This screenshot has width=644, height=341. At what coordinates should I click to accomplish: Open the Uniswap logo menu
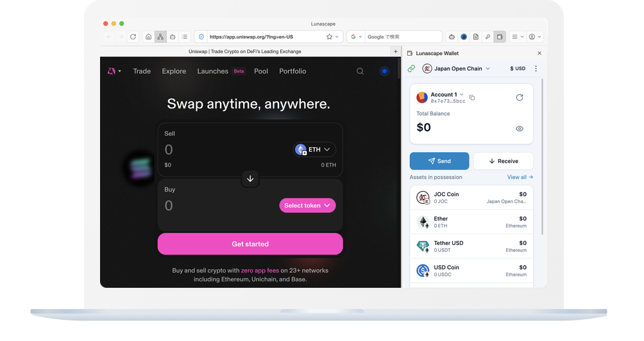pos(114,71)
